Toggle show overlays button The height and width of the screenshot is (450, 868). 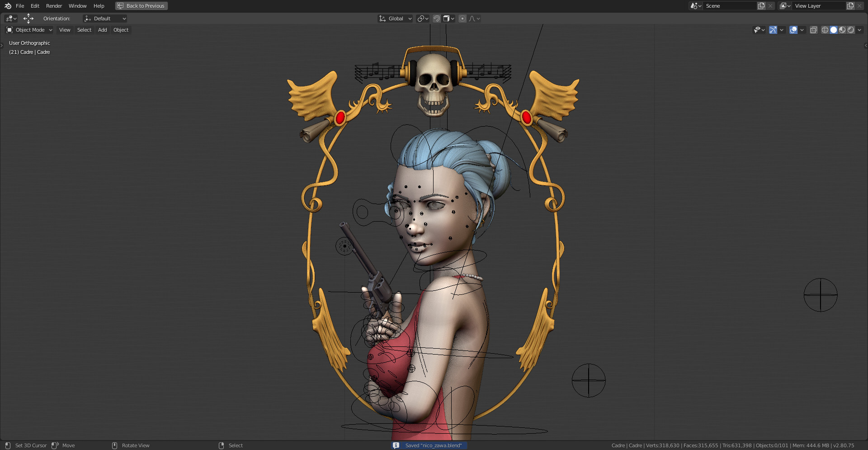coord(793,30)
